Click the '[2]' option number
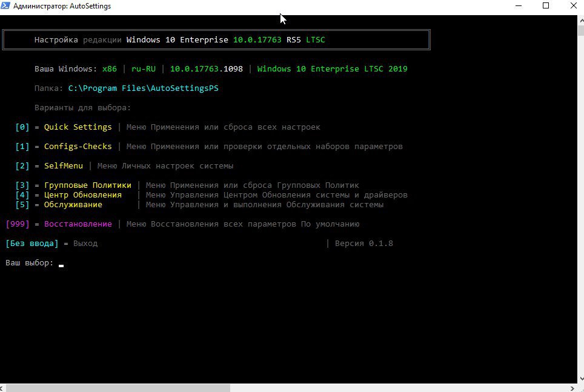The image size is (584, 392). (x=22, y=166)
